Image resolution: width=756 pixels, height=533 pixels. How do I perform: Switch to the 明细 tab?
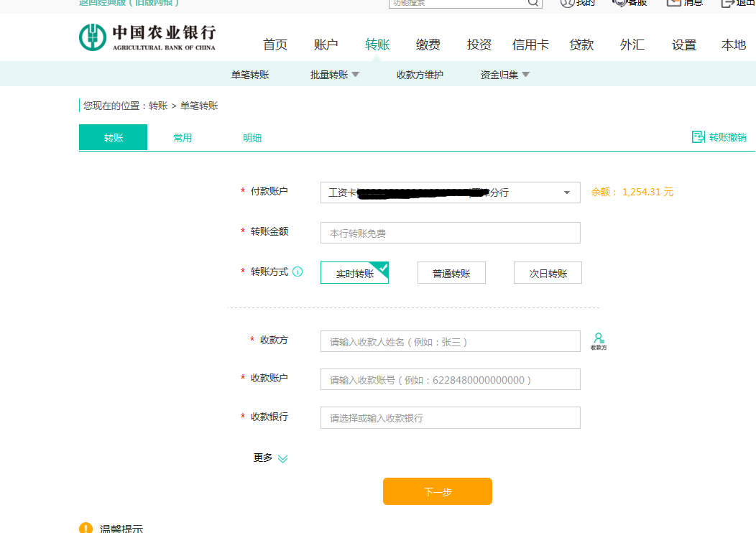point(252,136)
